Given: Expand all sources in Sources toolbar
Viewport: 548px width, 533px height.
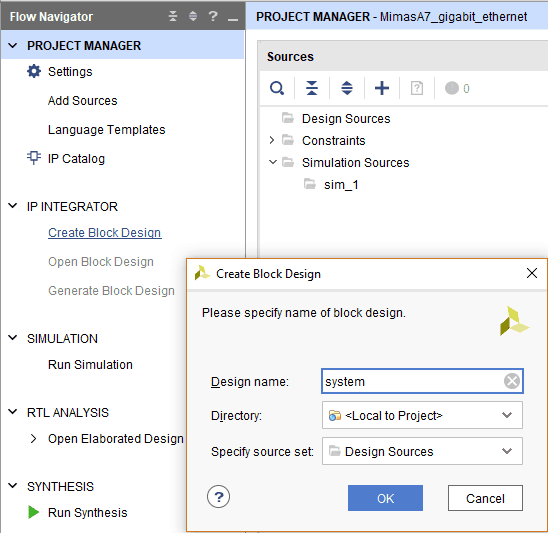Looking at the screenshot, I should [x=347, y=88].
